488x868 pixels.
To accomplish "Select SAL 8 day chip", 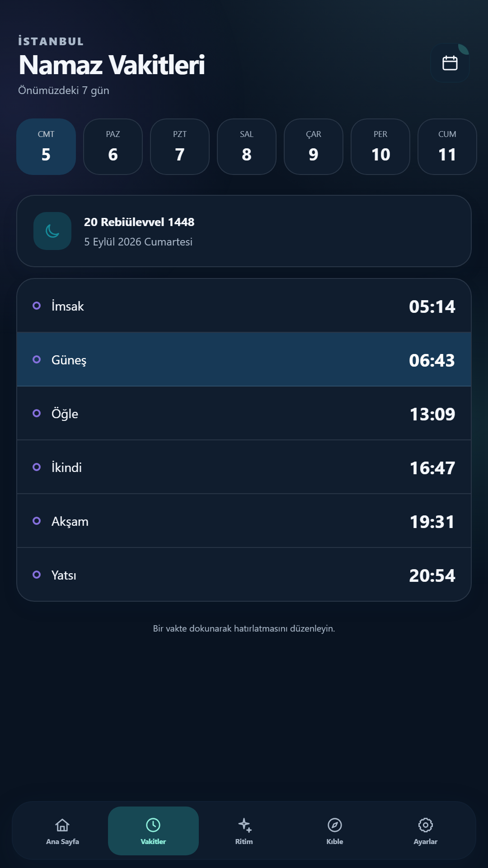I will (x=247, y=146).
